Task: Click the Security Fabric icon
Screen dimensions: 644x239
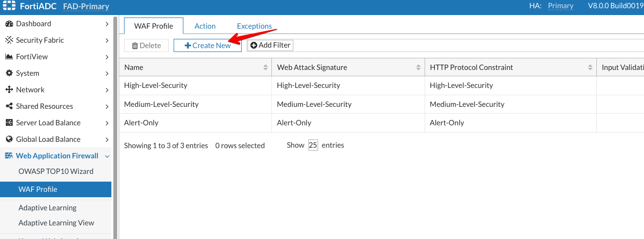Action: [9, 40]
